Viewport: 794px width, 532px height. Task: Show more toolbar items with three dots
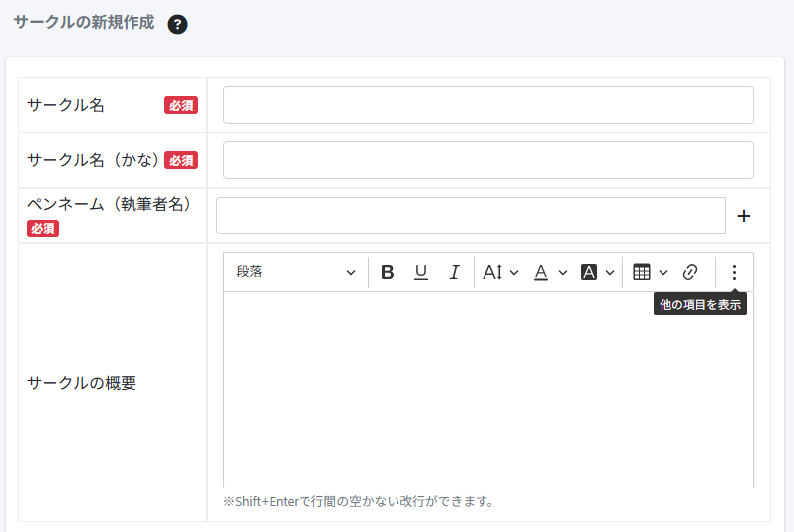(734, 272)
